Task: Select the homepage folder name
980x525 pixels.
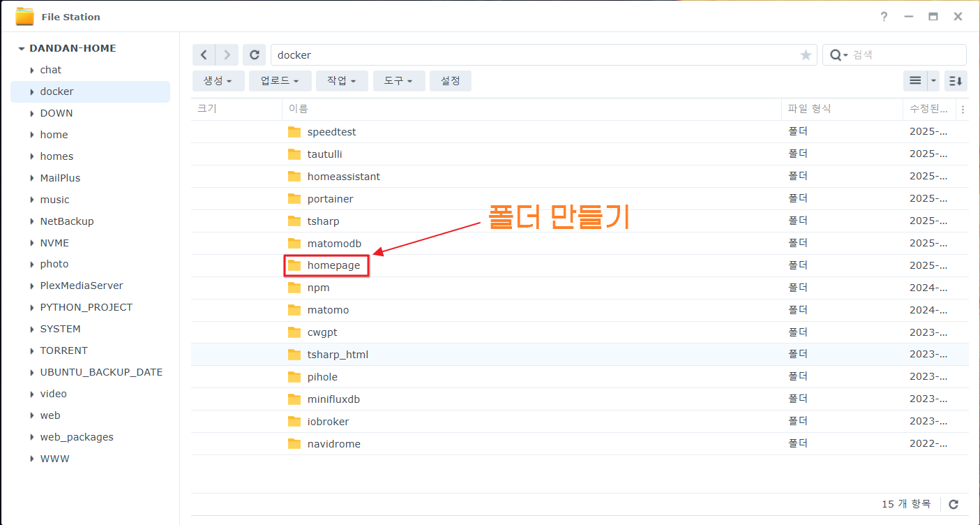Action: click(333, 265)
